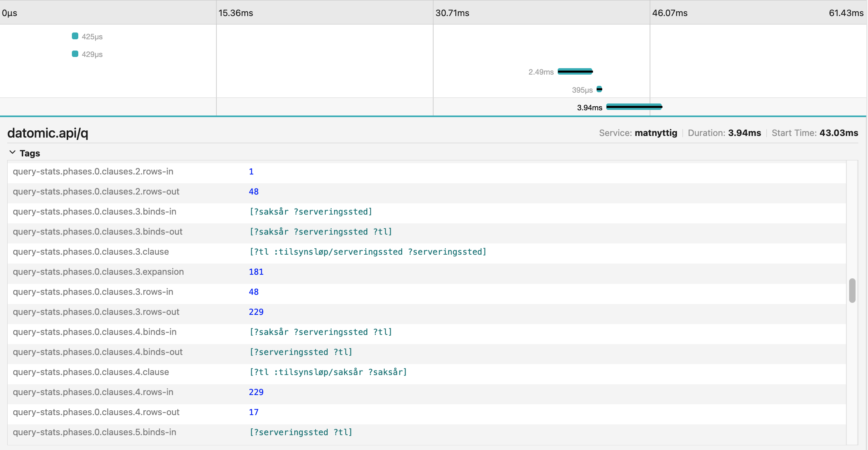Image resolution: width=868 pixels, height=450 pixels.
Task: Click the 30.71ms timeline tick label
Action: coord(452,13)
